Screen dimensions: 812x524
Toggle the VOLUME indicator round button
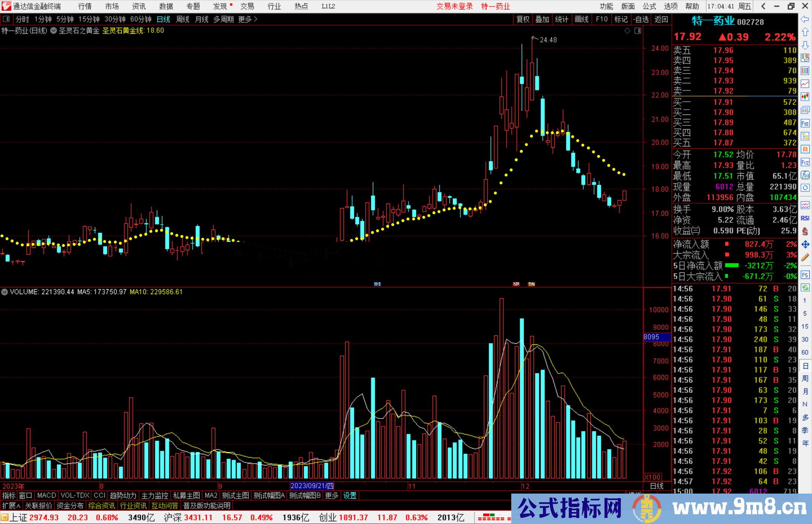pos(5,292)
